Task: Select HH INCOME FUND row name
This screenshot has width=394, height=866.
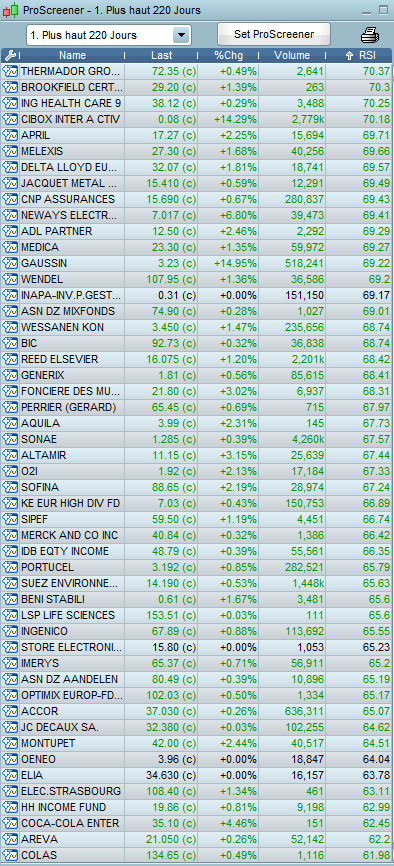Action: click(63, 807)
